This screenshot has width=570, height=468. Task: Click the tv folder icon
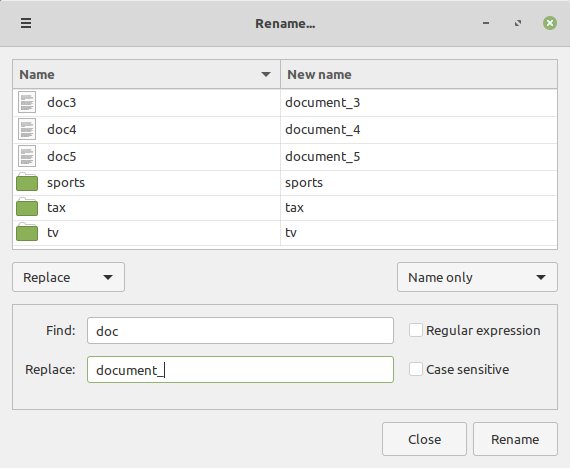pyautogui.click(x=27, y=232)
